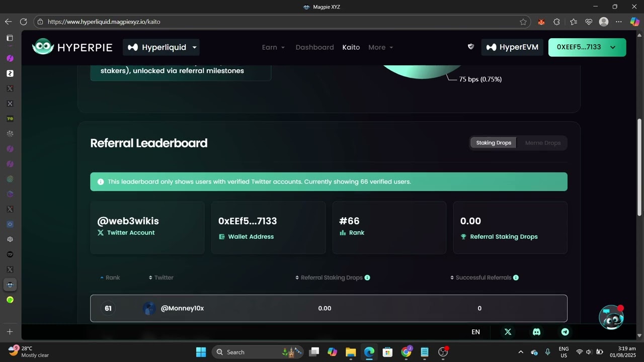The height and width of the screenshot is (362, 644).
Task: Click the rank 61 badge
Action: coord(108,308)
